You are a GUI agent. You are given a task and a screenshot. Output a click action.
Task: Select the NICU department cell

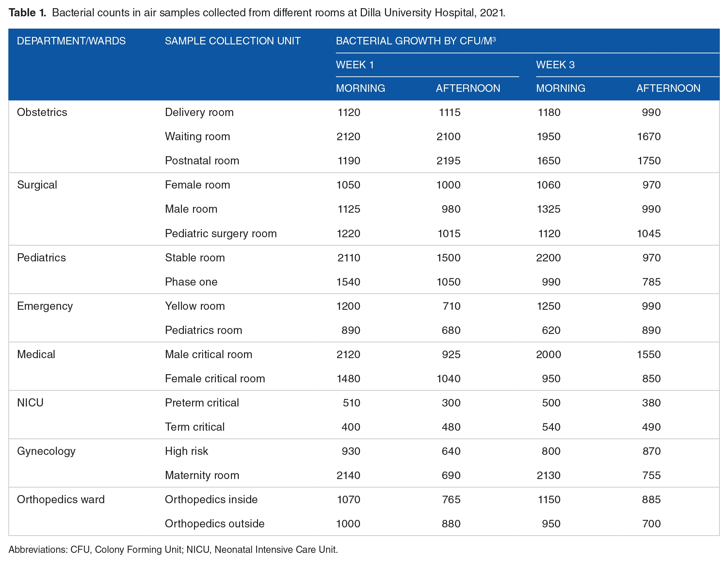(30, 403)
